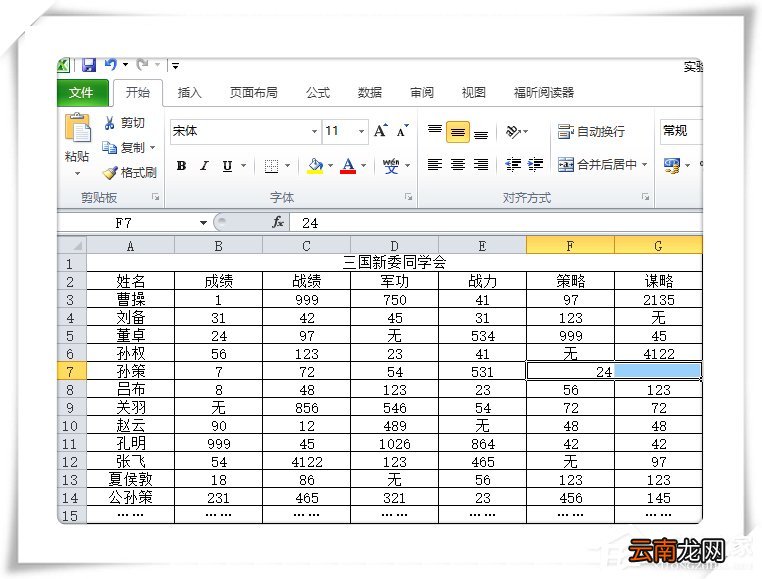Image resolution: width=762 pixels, height=579 pixels.
Task: Expand the font color dropdown arrow
Action: point(364,166)
